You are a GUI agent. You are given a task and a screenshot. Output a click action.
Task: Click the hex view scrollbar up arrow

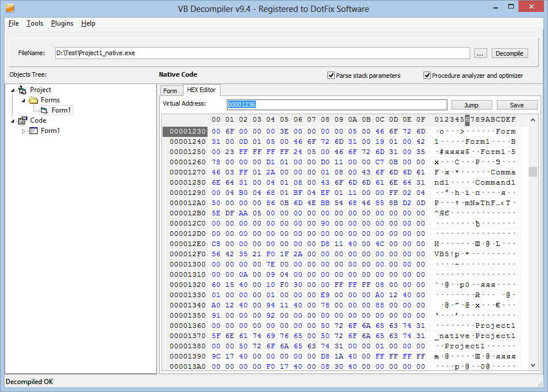[533, 120]
